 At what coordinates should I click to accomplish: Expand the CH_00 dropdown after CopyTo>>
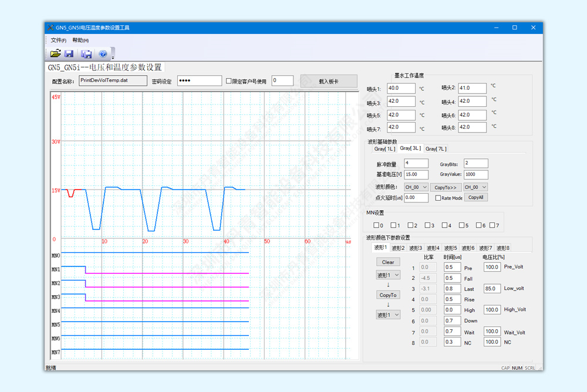(475, 187)
